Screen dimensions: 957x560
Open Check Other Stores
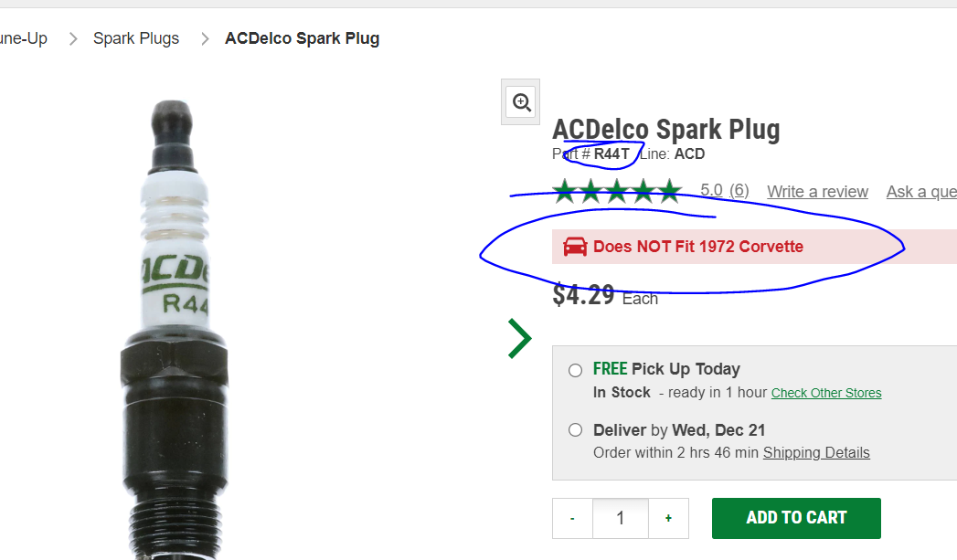825,393
